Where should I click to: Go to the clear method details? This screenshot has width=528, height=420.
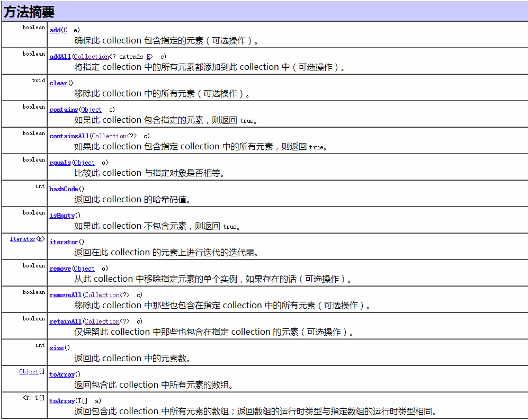pos(58,83)
